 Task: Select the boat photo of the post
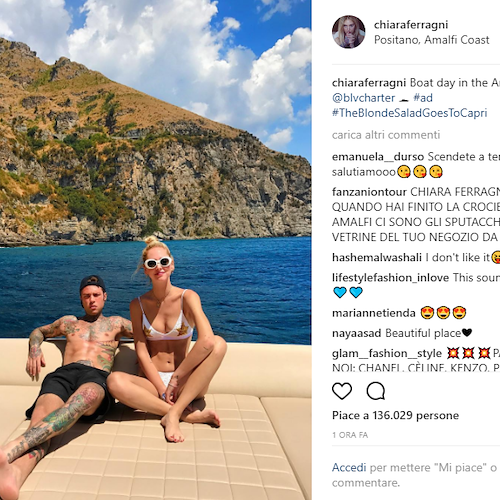[156, 250]
